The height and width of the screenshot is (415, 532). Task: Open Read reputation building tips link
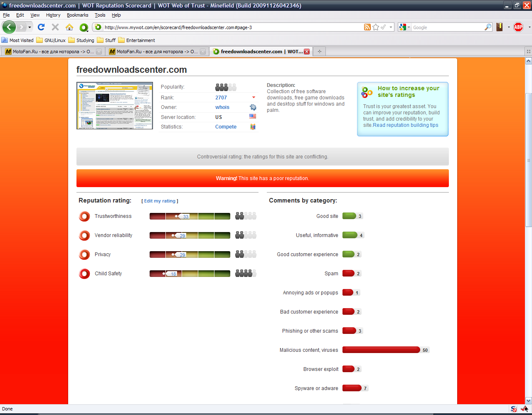point(406,125)
